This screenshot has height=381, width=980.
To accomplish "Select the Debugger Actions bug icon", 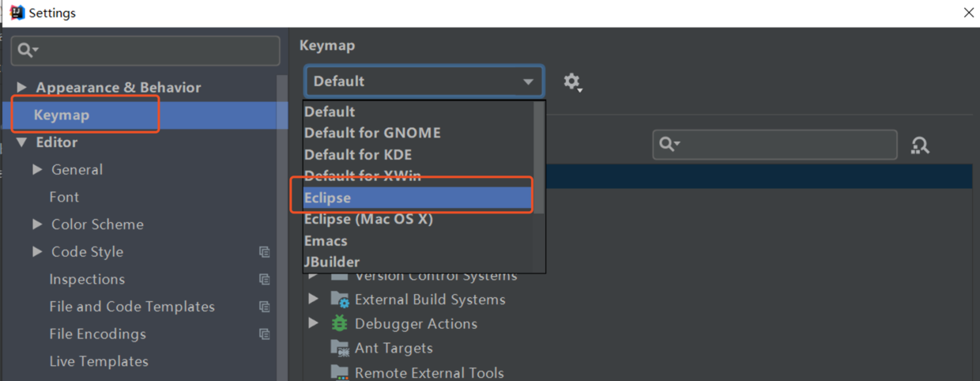I will tap(339, 323).
